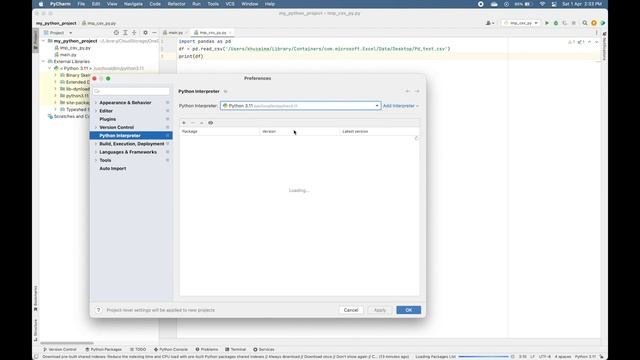The image size is (640, 360).
Task: Click the install package plus icon
Action: tap(184, 123)
